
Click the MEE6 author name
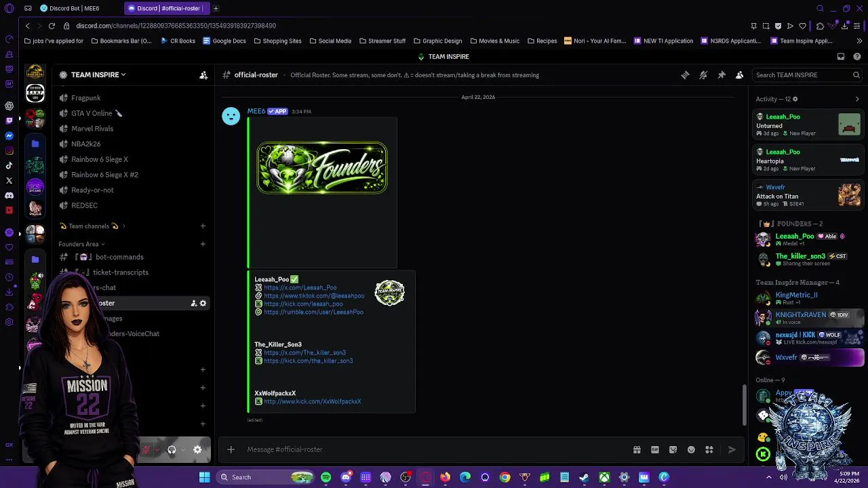point(256,111)
